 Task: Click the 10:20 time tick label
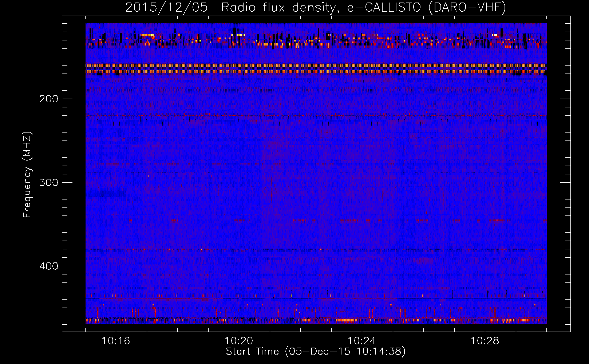[239, 341]
